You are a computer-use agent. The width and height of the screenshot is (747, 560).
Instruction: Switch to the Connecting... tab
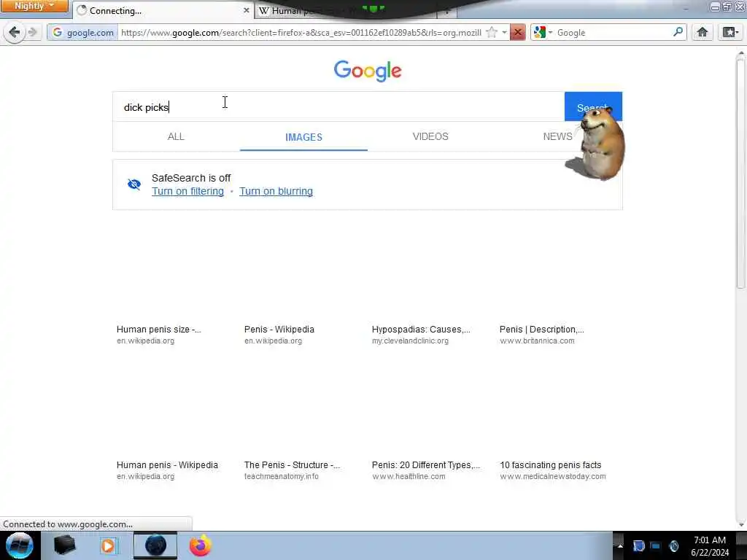click(162, 10)
